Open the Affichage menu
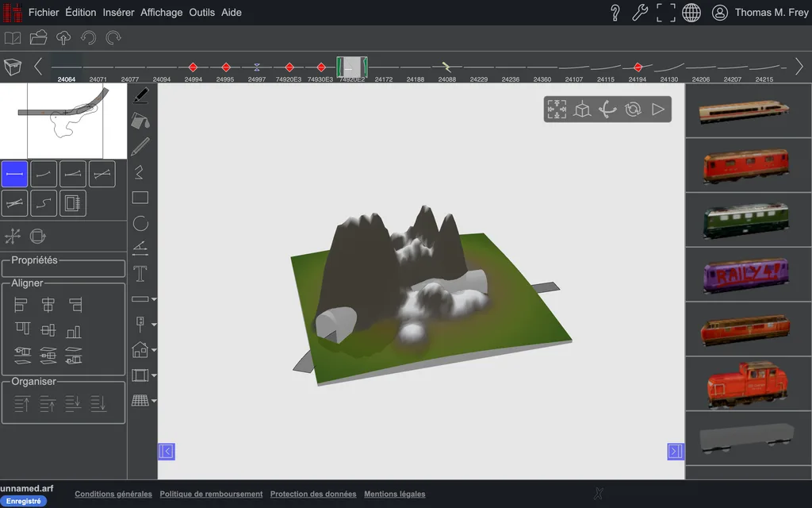Screen dimensions: 812x508 [162, 13]
